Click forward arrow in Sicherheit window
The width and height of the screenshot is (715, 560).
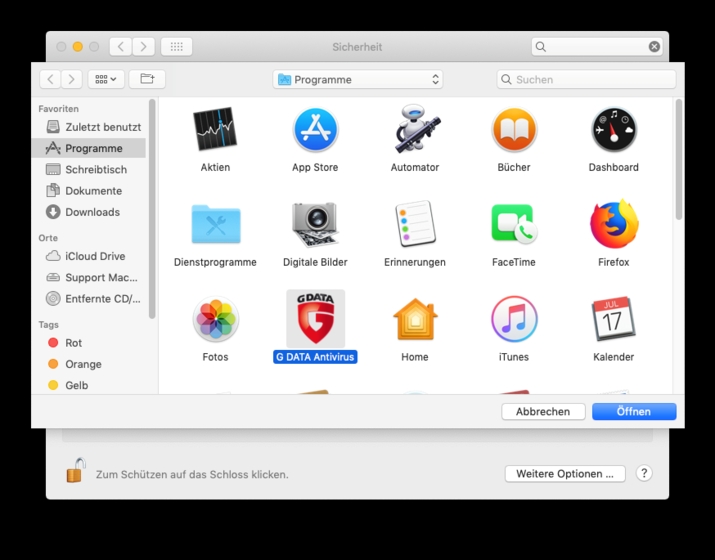point(144,47)
